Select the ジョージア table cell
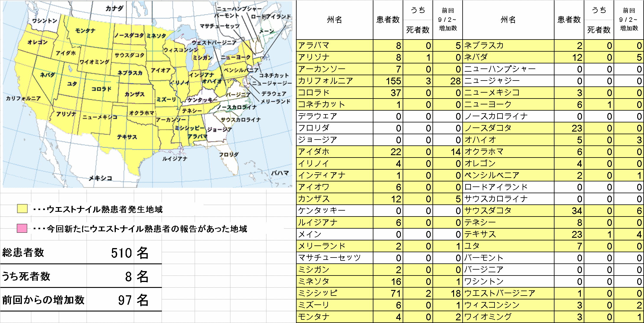The height and width of the screenshot is (323, 644). 335,140
